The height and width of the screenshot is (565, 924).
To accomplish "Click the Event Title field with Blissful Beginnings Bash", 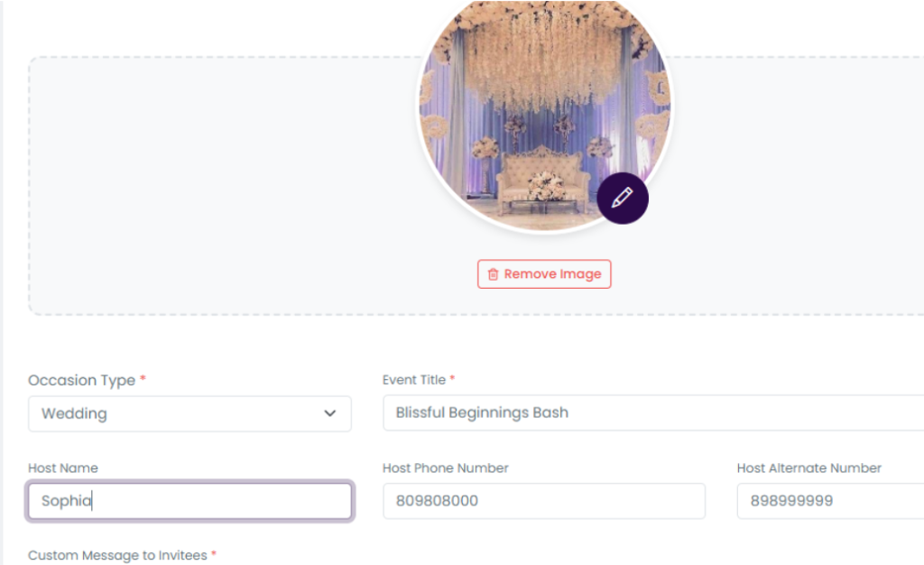I will click(650, 413).
